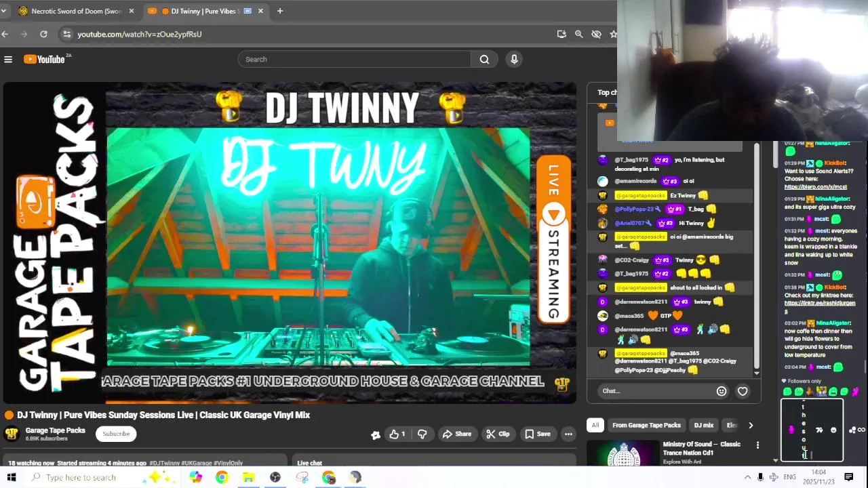
Task: Click the @maca365 username in chat
Action: (x=628, y=316)
